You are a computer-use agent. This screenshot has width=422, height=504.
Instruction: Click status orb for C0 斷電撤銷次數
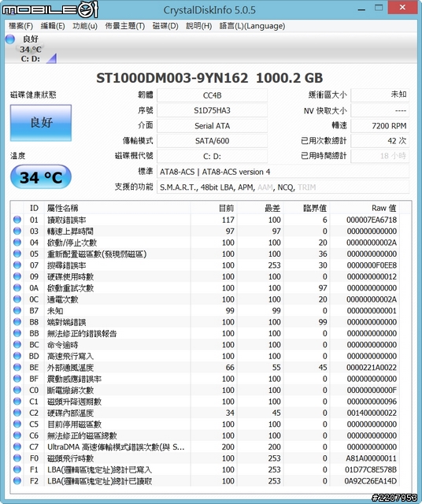(17, 390)
